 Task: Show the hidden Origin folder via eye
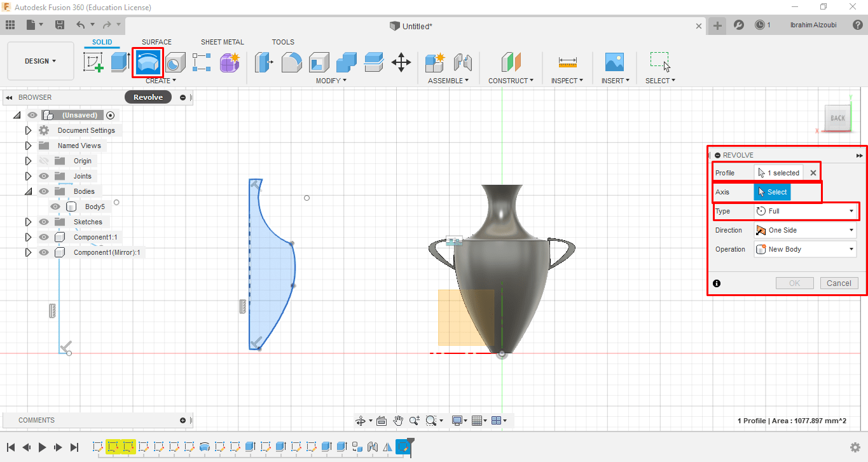[x=44, y=161]
